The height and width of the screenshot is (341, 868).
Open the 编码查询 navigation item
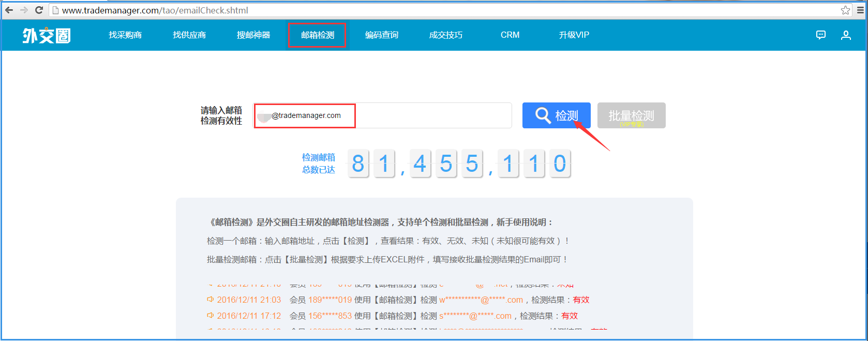coord(382,35)
